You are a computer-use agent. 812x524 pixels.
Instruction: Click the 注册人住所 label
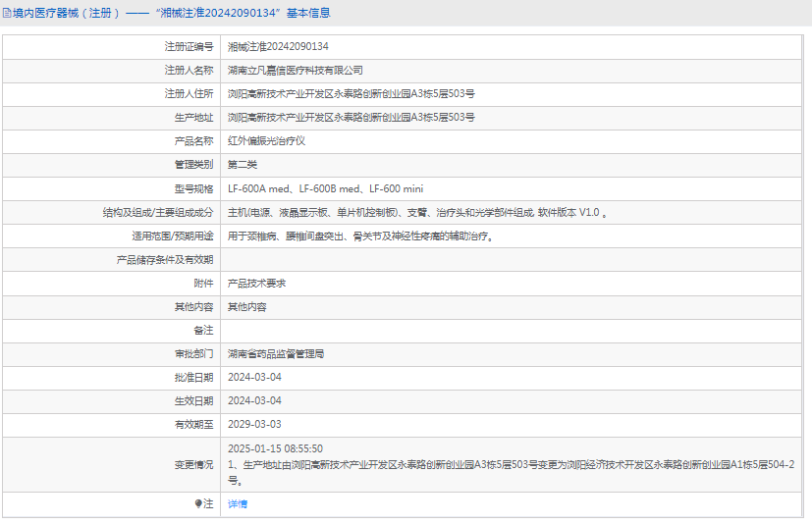[189, 94]
